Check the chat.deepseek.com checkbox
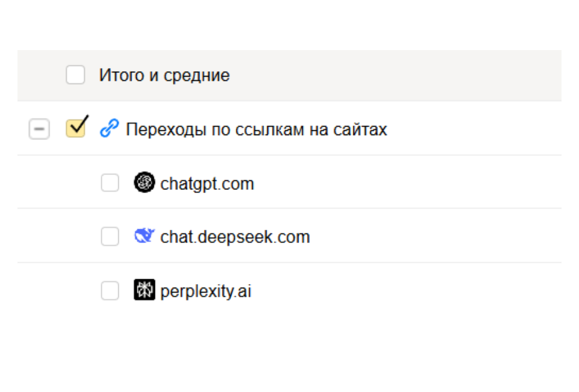The image size is (579, 392). (110, 237)
